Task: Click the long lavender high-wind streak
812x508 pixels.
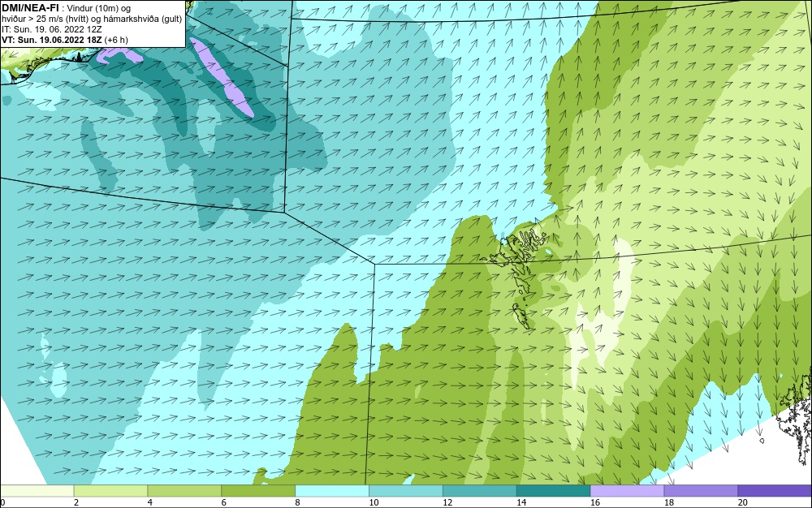Action: point(221,76)
